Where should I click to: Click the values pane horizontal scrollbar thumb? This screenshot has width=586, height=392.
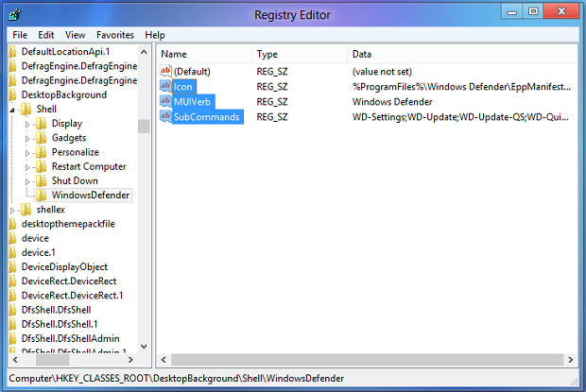[367, 360]
